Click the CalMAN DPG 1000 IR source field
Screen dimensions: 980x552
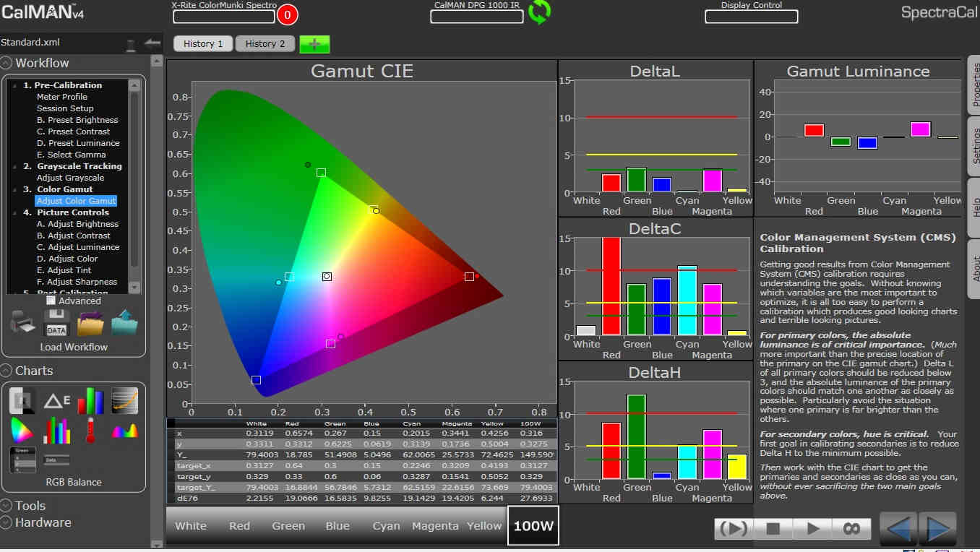click(476, 16)
